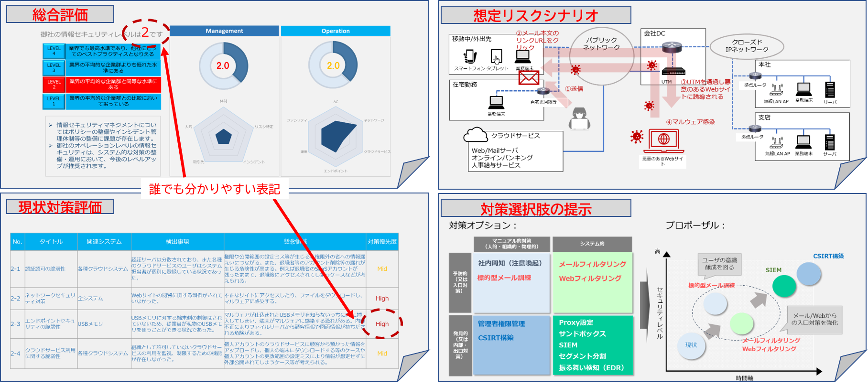Click the red LEVEL 2 label
The width and height of the screenshot is (868, 386).
[x=54, y=85]
